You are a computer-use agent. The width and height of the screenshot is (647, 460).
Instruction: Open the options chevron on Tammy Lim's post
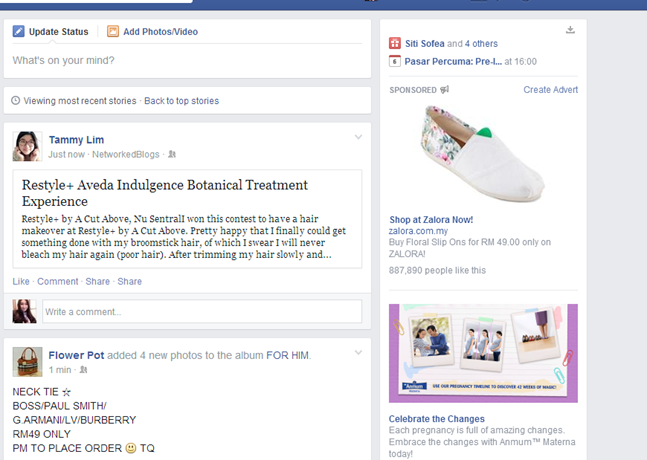[x=358, y=137]
